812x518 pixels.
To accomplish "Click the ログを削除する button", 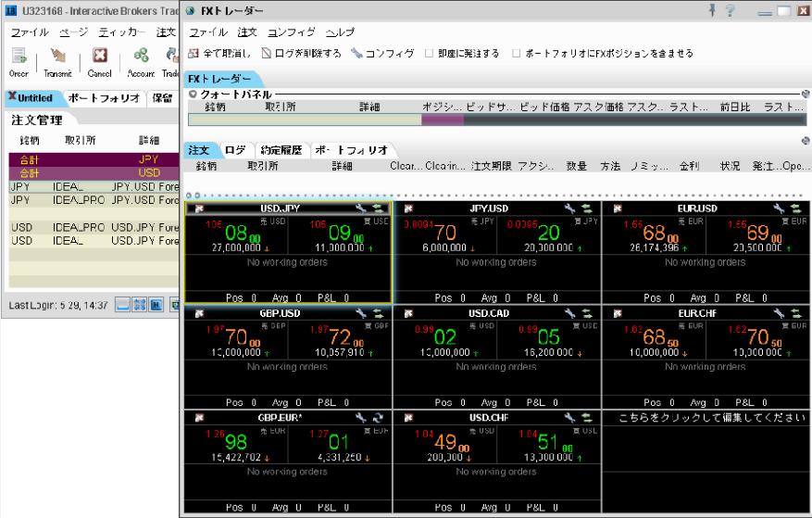I will [x=290, y=54].
